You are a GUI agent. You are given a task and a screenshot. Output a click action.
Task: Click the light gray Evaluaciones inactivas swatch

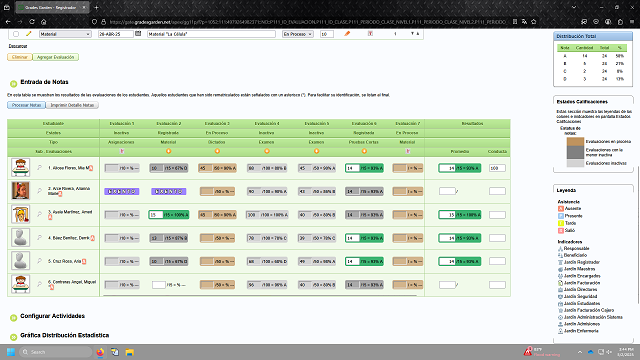click(x=576, y=163)
